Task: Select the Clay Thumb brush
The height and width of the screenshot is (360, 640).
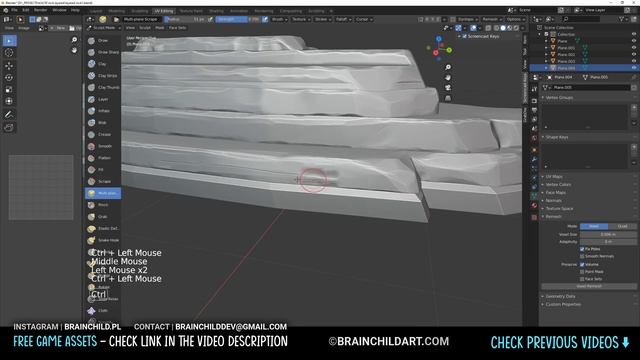Action: (102, 87)
